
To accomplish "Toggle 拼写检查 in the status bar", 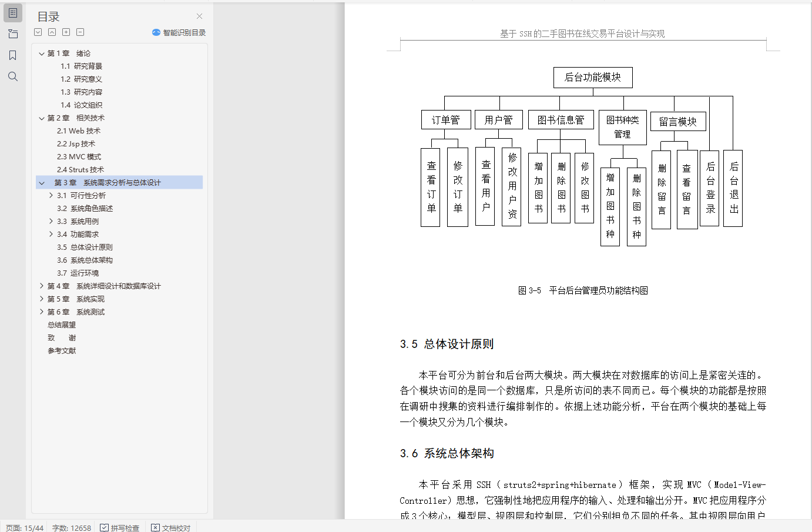I will click(120, 528).
